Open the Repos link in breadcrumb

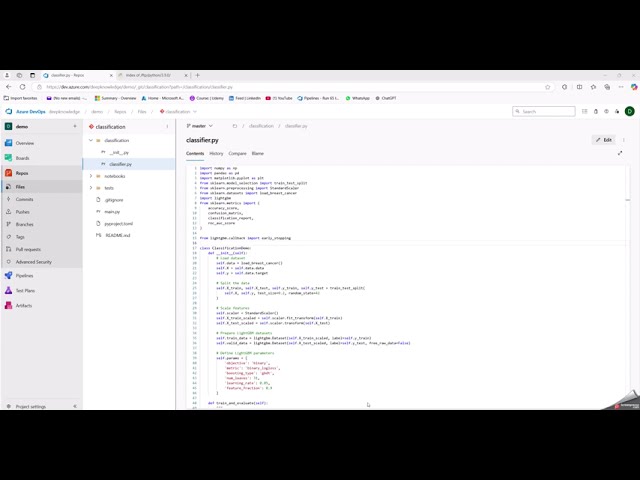[x=120, y=111]
